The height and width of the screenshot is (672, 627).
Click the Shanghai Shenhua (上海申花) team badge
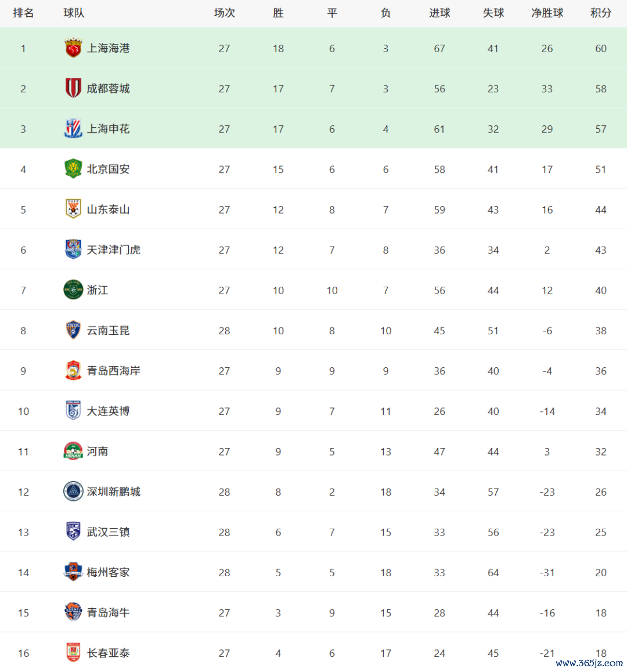pyautogui.click(x=73, y=129)
